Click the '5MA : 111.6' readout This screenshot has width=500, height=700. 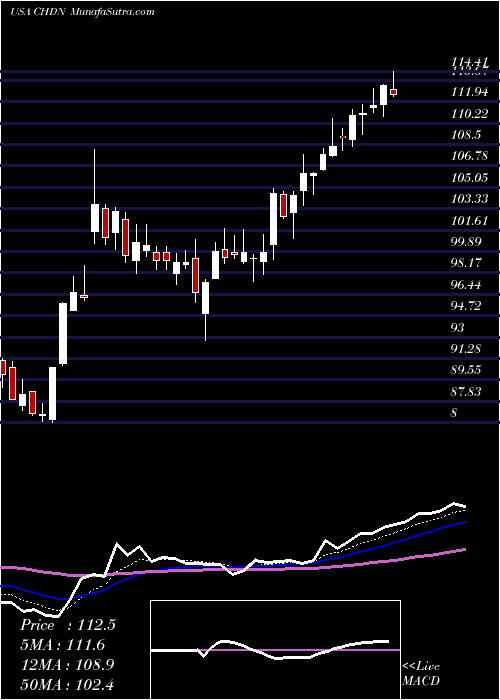click(x=62, y=645)
